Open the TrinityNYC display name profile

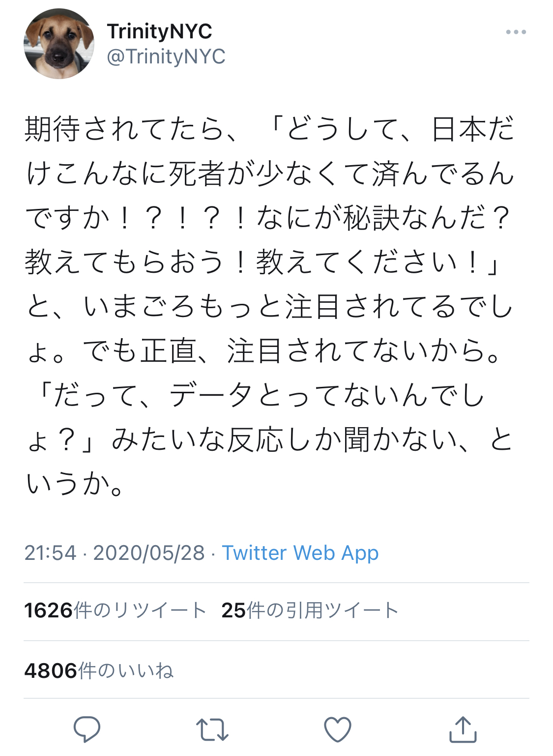pos(160,31)
